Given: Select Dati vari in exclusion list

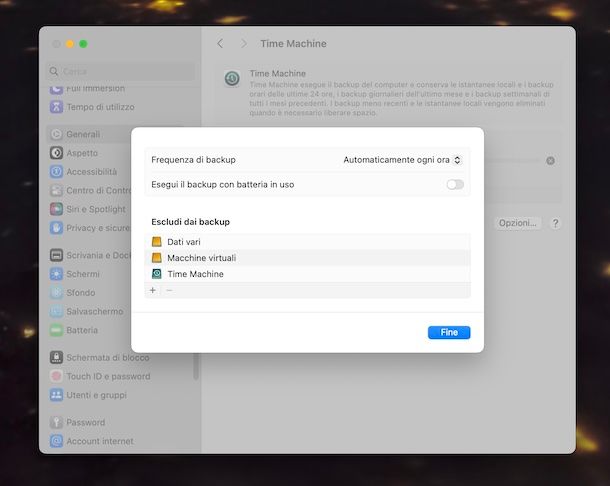Looking at the screenshot, I should [x=307, y=242].
